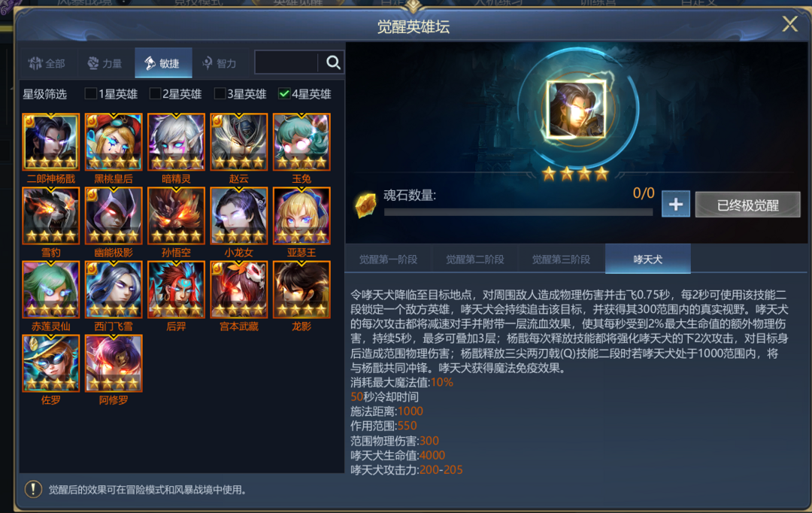Pick the 孙悟空 hero icon
This screenshot has width=812, height=513.
click(x=176, y=216)
